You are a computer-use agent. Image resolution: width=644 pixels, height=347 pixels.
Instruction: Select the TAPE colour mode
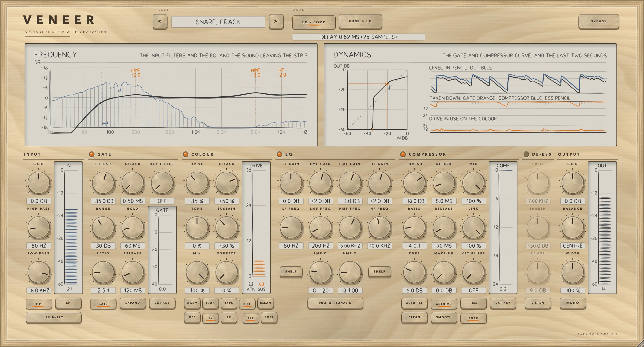229,303
